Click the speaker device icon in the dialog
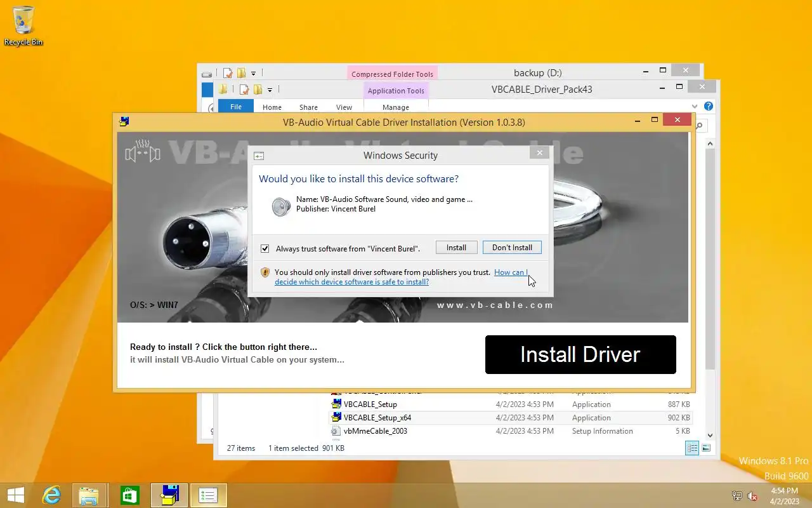The height and width of the screenshot is (508, 812). tap(281, 206)
